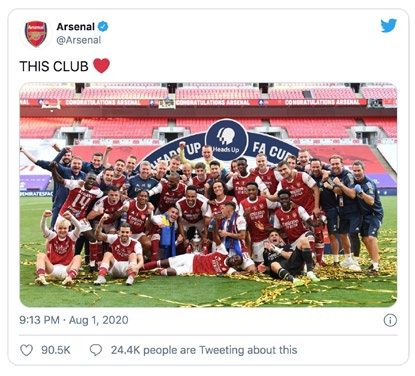Click the 'FA CUP' arch text in photo

pos(269,150)
